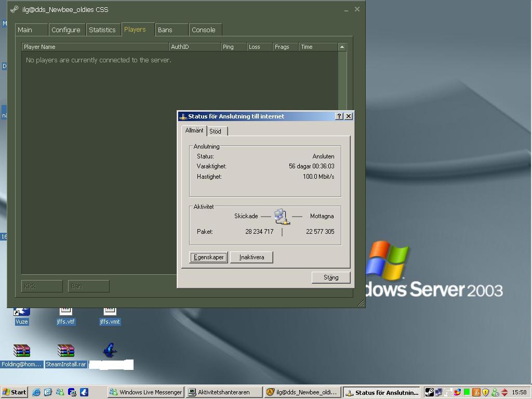Viewport: 532px width, 399px height.
Task: Open the Vuze desktop shortcut
Action: coord(22,316)
